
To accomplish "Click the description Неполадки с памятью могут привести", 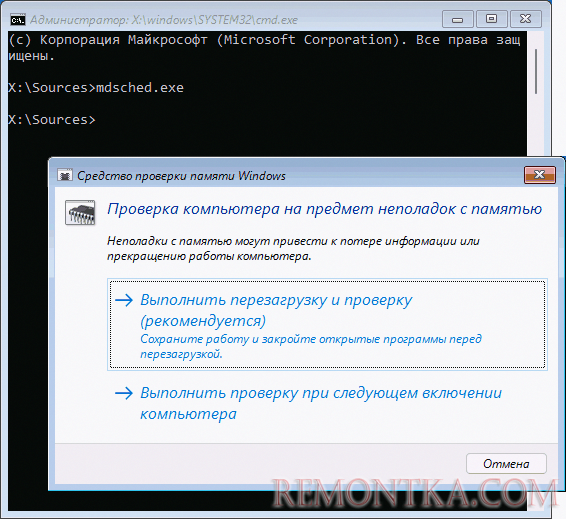I will 293,248.
